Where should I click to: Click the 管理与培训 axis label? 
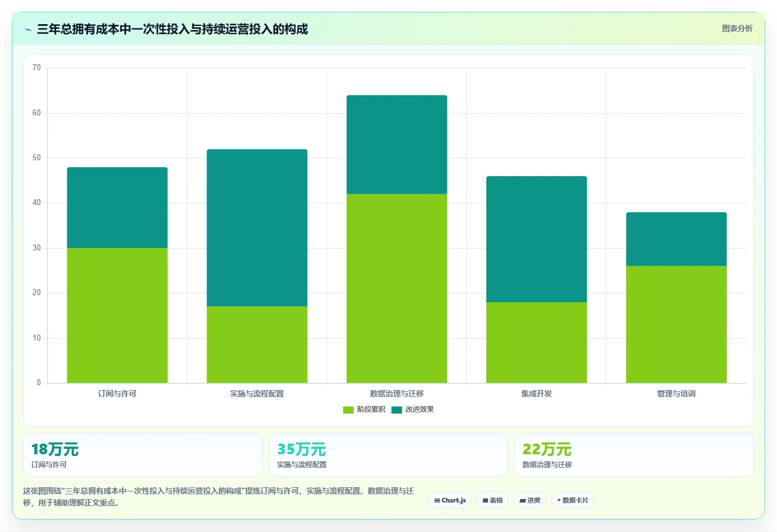(x=676, y=394)
